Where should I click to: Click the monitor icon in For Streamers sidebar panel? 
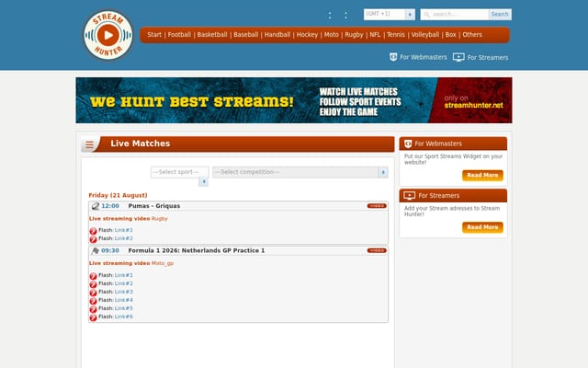[x=409, y=196]
